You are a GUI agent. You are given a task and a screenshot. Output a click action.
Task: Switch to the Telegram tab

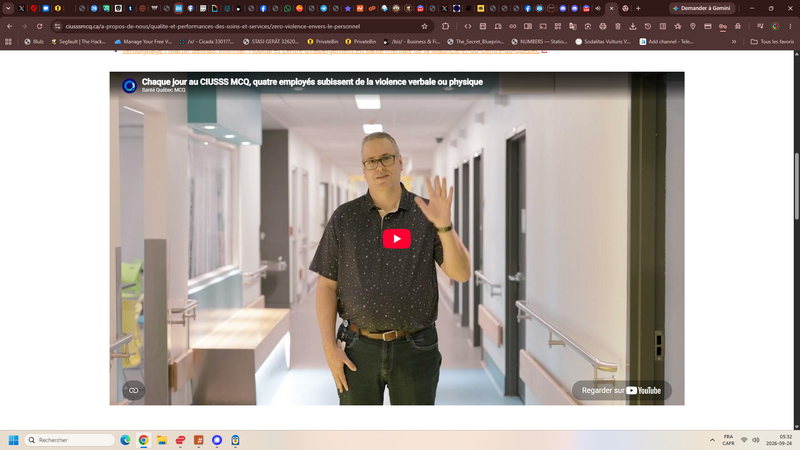(x=323, y=8)
